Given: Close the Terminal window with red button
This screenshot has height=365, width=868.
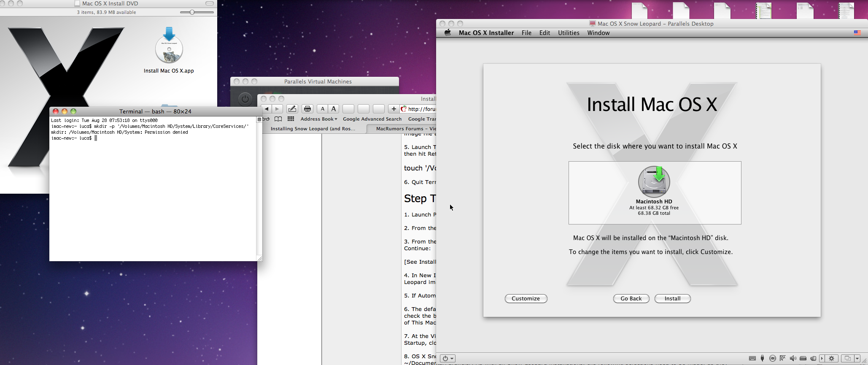Looking at the screenshot, I should [x=56, y=111].
